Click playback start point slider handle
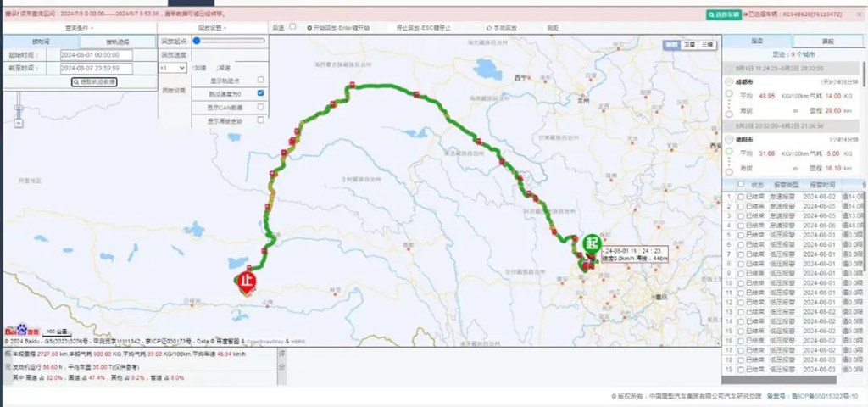Screen dimensions: 868x407 [x=196, y=41]
